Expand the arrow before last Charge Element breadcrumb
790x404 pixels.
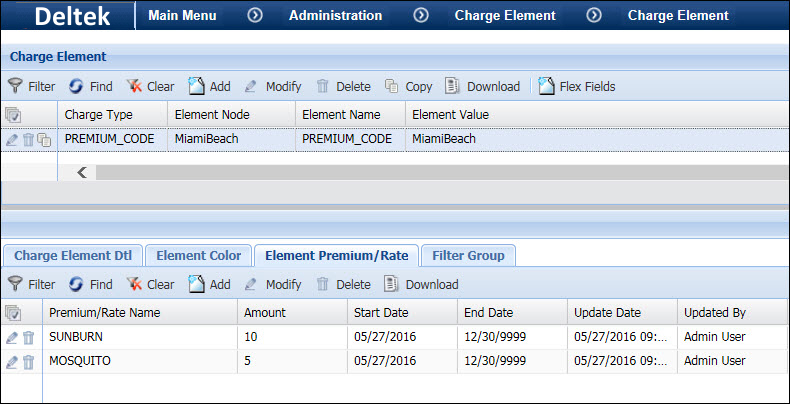[594, 15]
